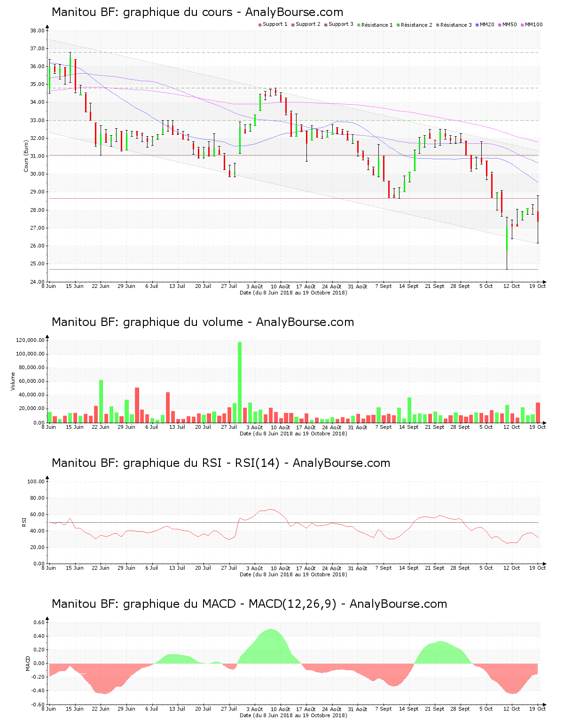Click the MACD(12,26,9) chart title

(249, 604)
